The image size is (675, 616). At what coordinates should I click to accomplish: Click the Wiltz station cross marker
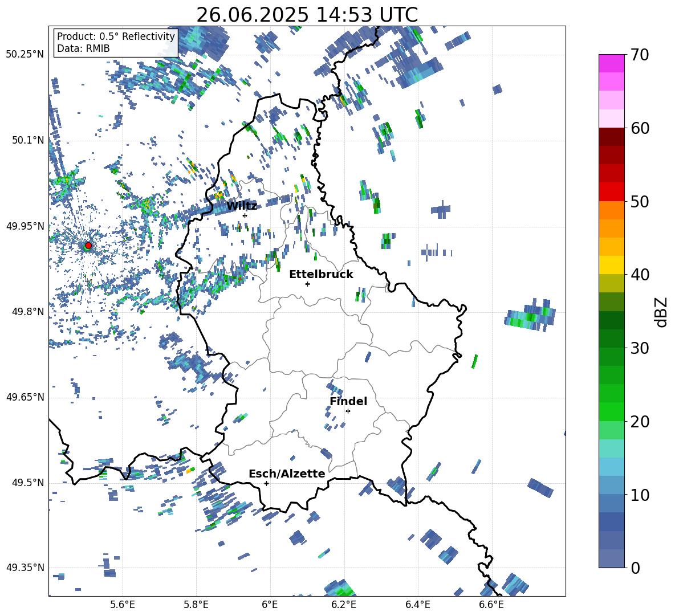click(x=245, y=215)
